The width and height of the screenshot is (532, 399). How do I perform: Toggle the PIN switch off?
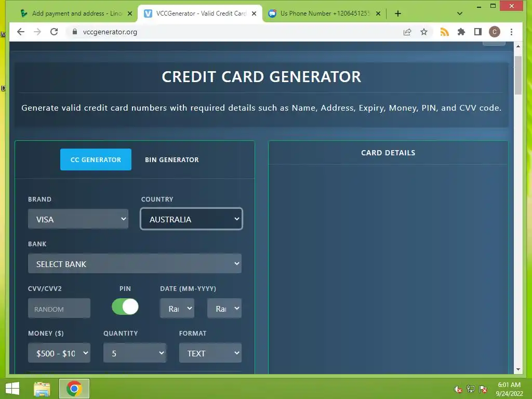(125, 307)
